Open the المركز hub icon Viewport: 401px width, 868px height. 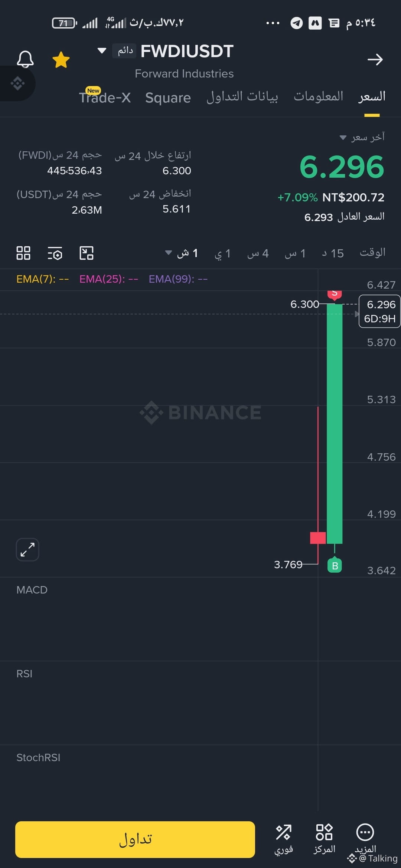(x=324, y=839)
